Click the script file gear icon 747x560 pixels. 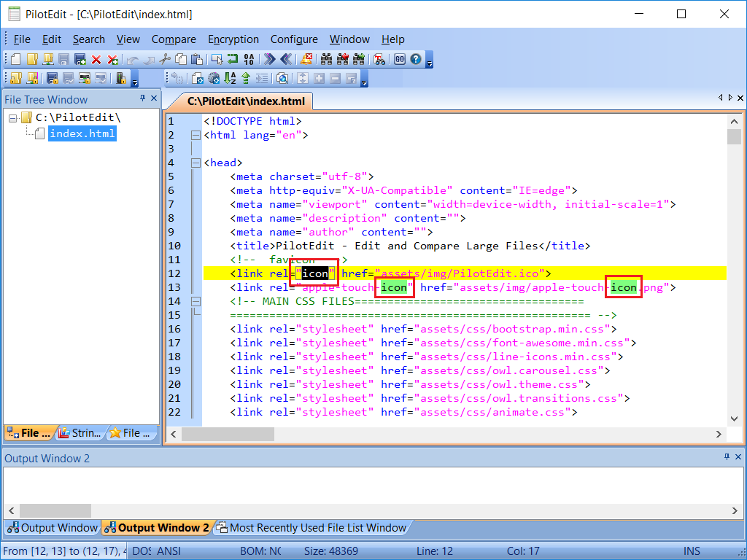pos(198,78)
